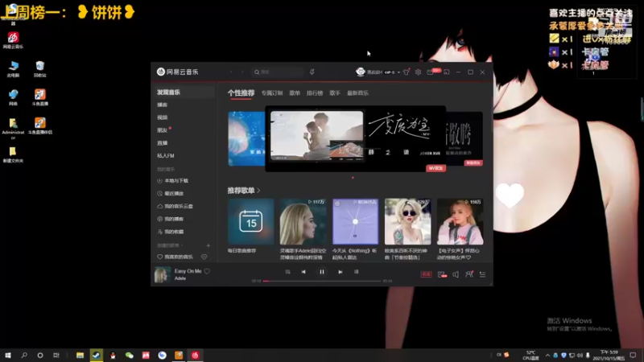Image resolution: width=644 pixels, height=362 pixels.
Task: Click the left blue banner card
Action: click(x=246, y=138)
